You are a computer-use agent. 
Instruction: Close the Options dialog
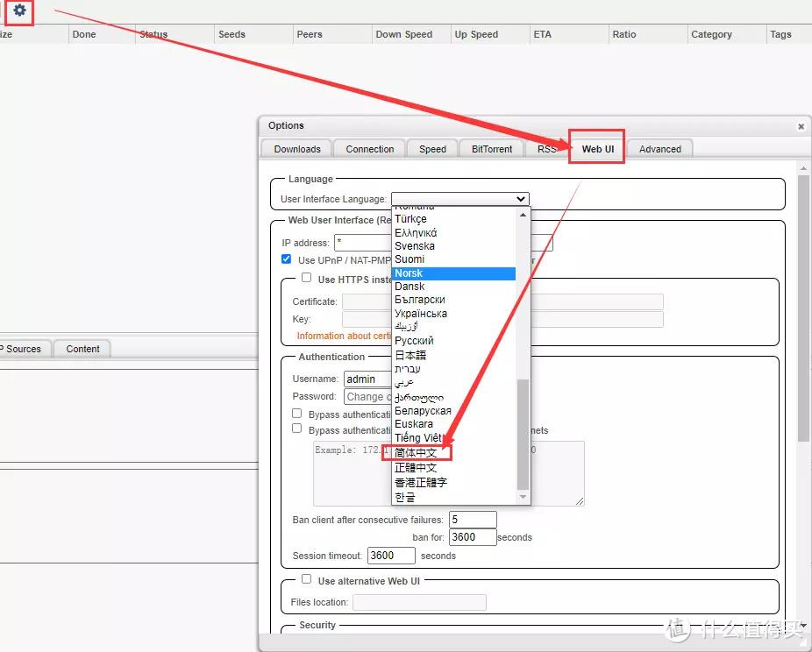(800, 126)
